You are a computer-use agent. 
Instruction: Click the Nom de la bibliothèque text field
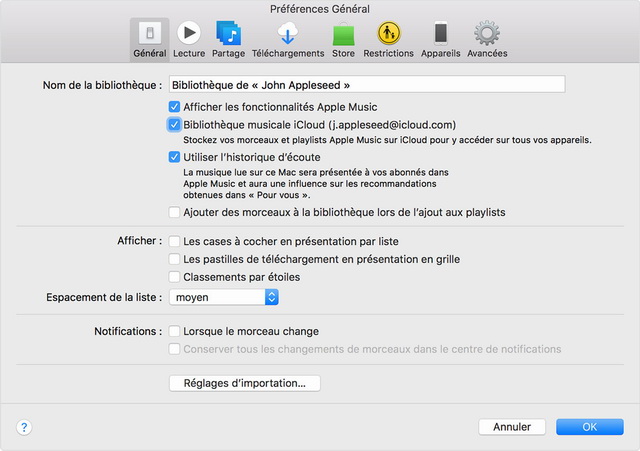tap(366, 85)
